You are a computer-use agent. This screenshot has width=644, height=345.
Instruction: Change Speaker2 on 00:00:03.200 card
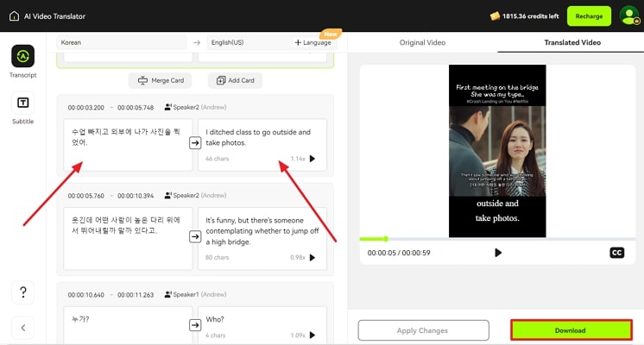(x=195, y=107)
